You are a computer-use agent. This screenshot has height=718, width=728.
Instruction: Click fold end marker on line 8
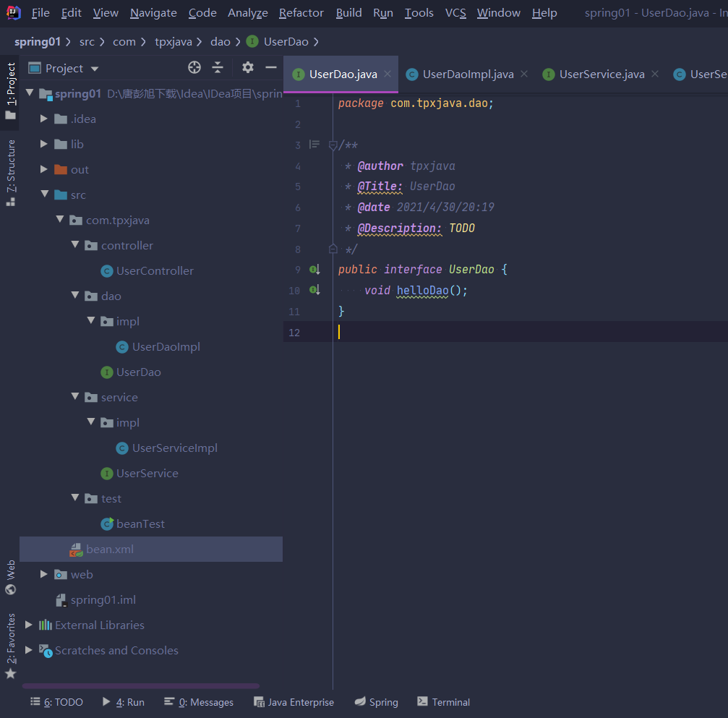click(x=333, y=249)
